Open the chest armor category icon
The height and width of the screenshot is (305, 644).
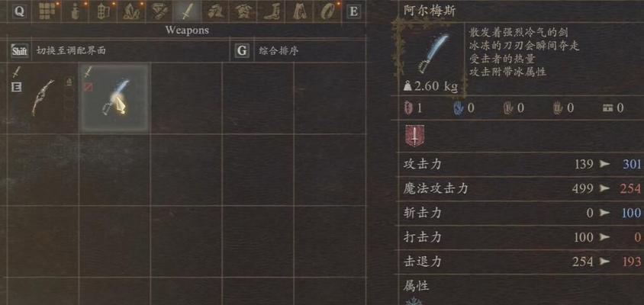tap(243, 11)
